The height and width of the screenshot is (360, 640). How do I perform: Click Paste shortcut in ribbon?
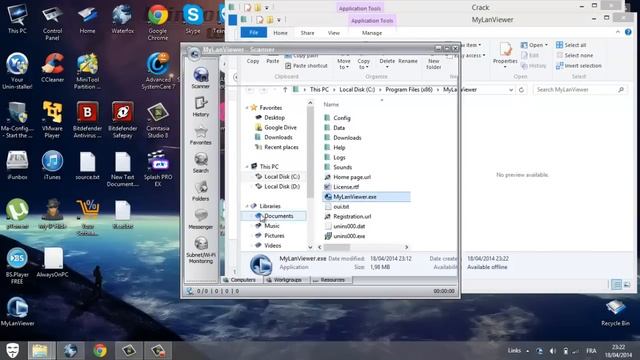[x=306, y=66]
